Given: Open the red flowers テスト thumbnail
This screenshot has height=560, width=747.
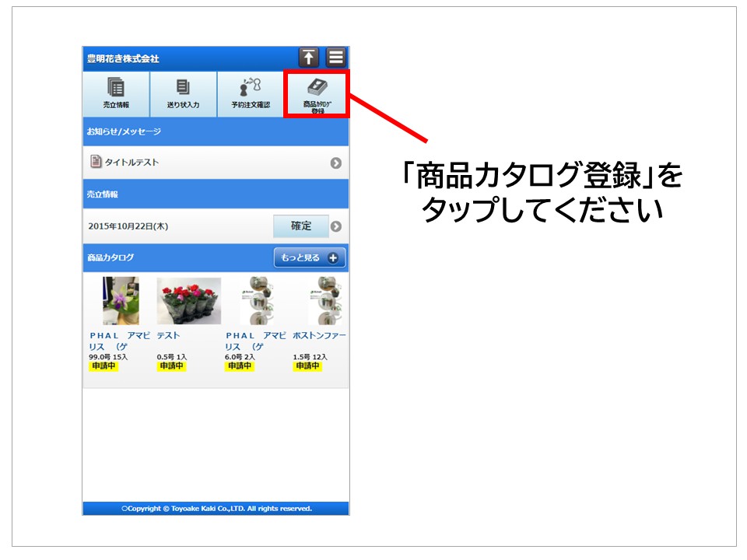Looking at the screenshot, I should click(x=188, y=301).
